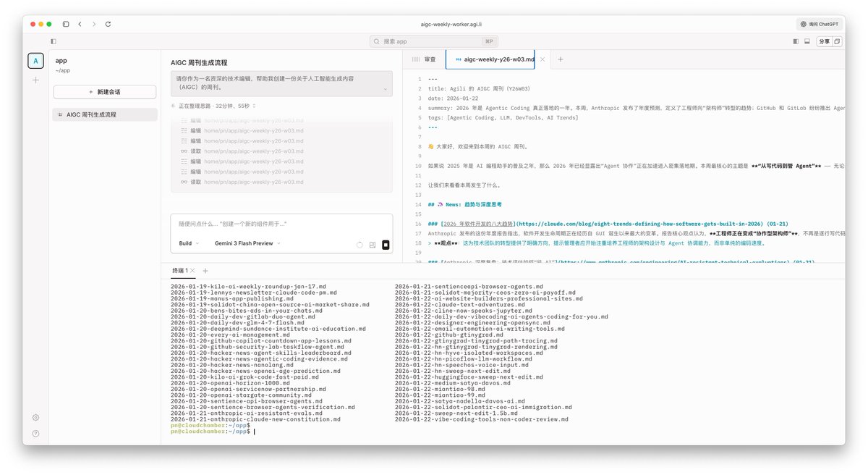Open the AIGC 周刊生成流程 session in sidebar
Image resolution: width=868 pixels, height=475 pixels.
[105, 114]
